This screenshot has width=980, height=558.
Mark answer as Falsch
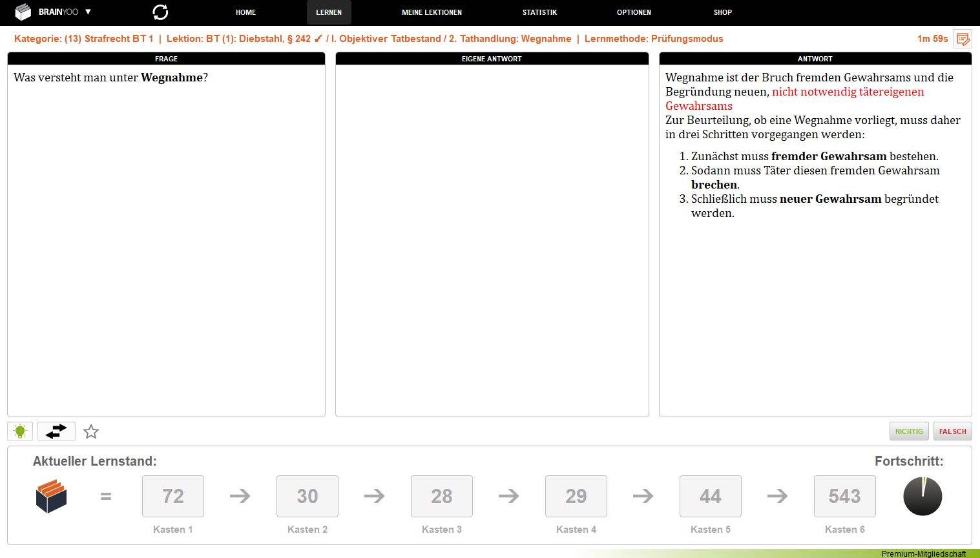[x=952, y=431]
